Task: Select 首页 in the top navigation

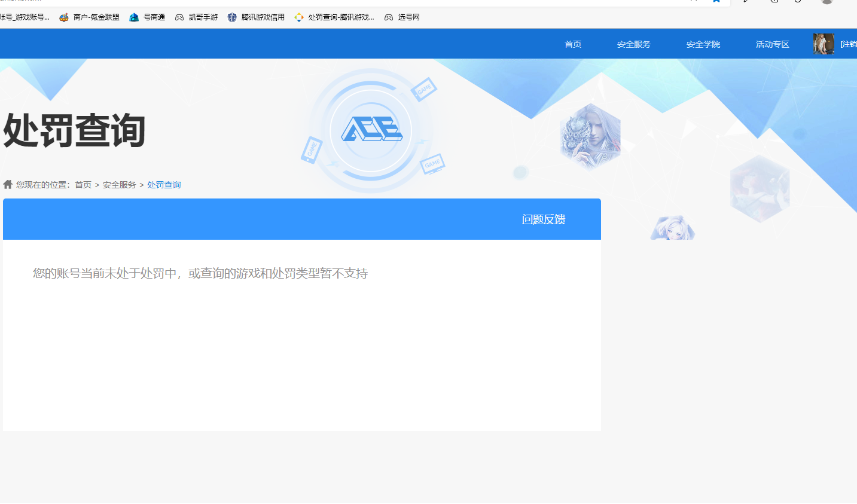Action: [x=572, y=43]
